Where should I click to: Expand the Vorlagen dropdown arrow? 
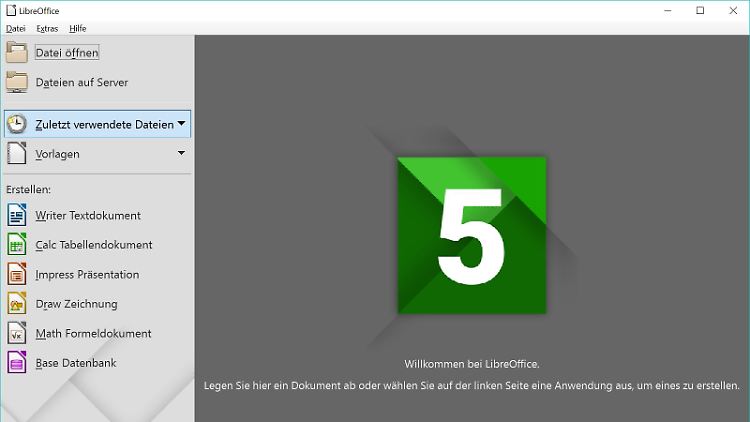(x=182, y=154)
